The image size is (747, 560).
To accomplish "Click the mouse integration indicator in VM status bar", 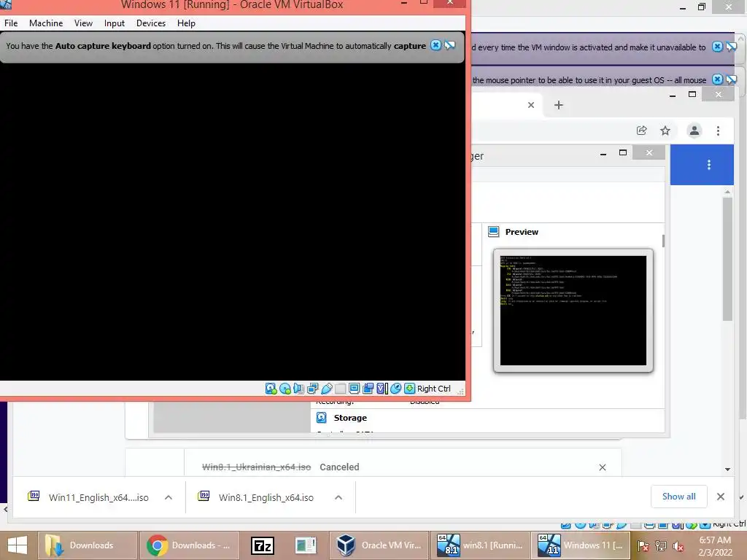I will [396, 389].
